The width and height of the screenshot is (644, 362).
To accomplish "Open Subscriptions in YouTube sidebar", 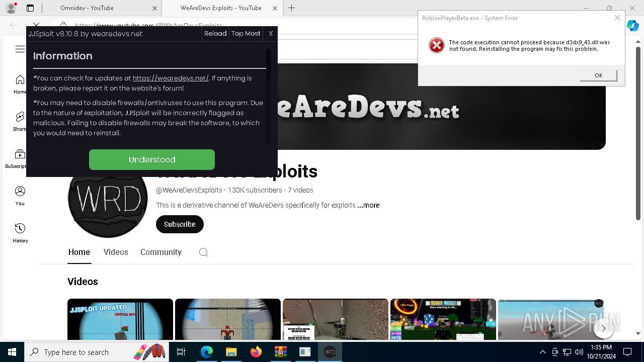I will pyautogui.click(x=20, y=158).
